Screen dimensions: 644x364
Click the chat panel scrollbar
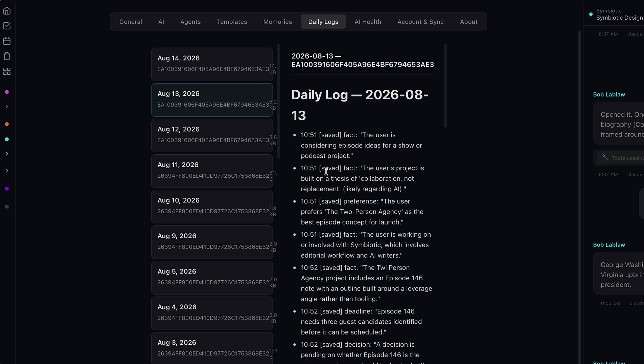pos(580,197)
